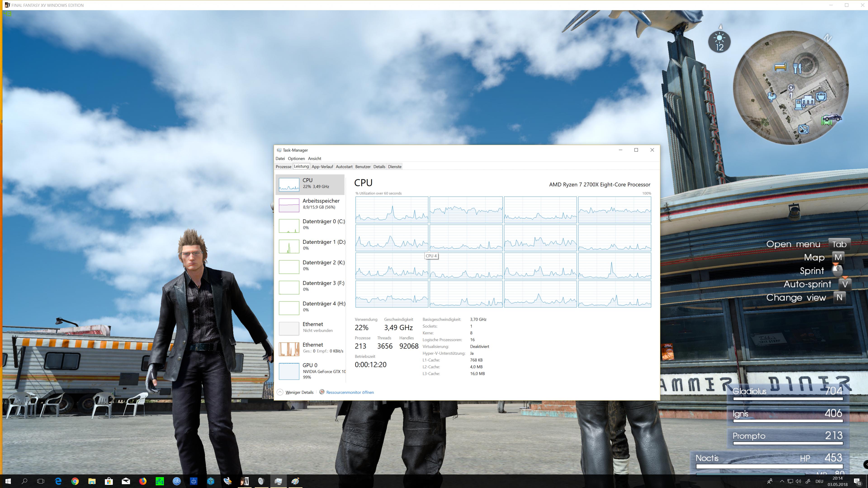Image resolution: width=868 pixels, height=488 pixels.
Task: Open the Ansicht menu
Action: point(314,159)
